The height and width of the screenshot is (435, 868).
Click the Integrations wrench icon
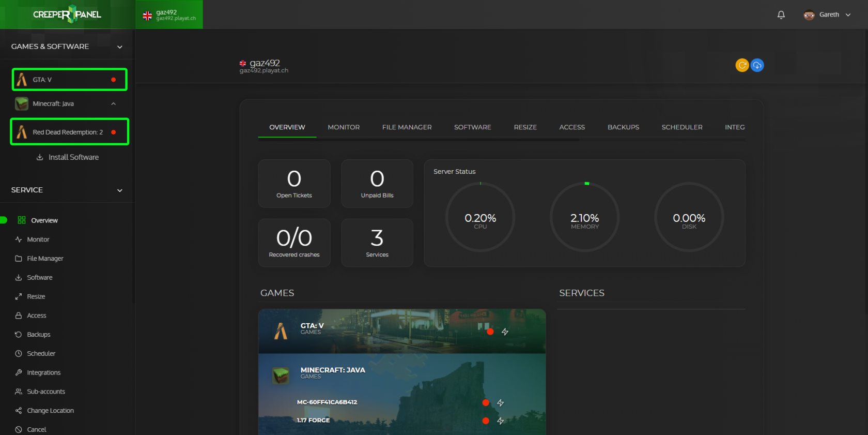[x=19, y=372]
